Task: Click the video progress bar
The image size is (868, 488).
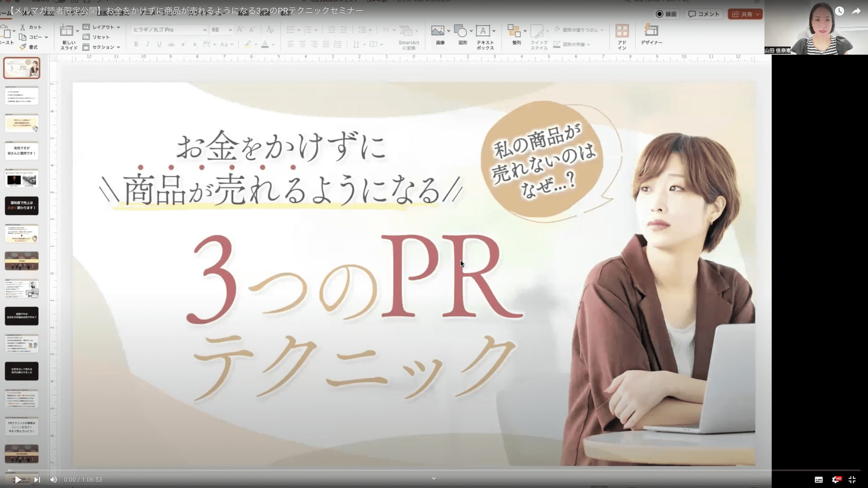Action: pyautogui.click(x=434, y=470)
